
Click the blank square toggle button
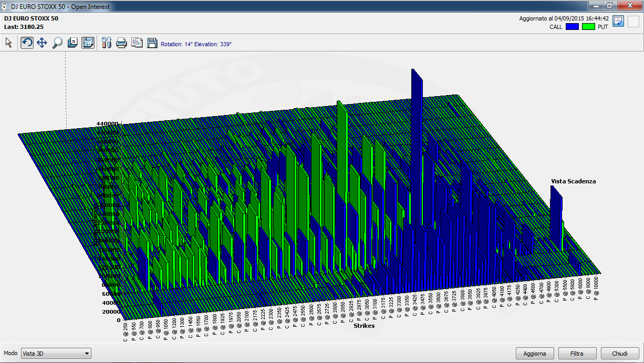[x=633, y=22]
